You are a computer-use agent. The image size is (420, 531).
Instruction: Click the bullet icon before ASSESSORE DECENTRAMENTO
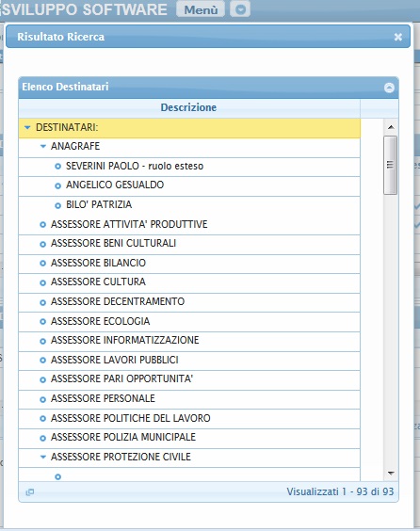pyautogui.click(x=42, y=302)
